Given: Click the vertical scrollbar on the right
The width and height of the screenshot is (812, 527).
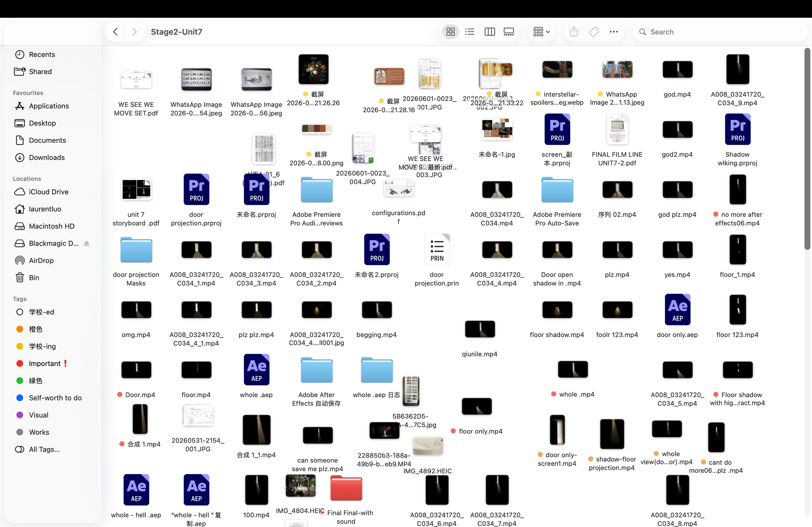Looking at the screenshot, I should [x=807, y=149].
